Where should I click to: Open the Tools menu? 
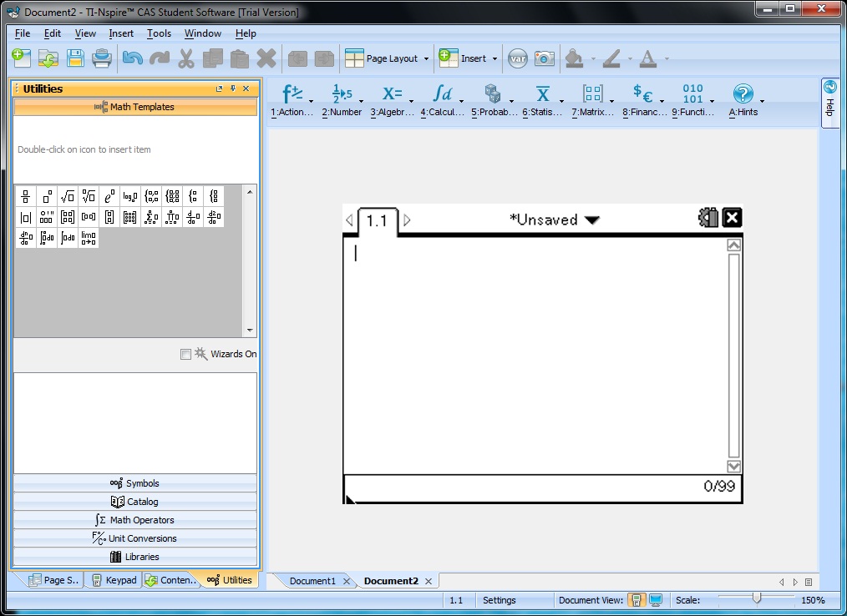(x=159, y=33)
